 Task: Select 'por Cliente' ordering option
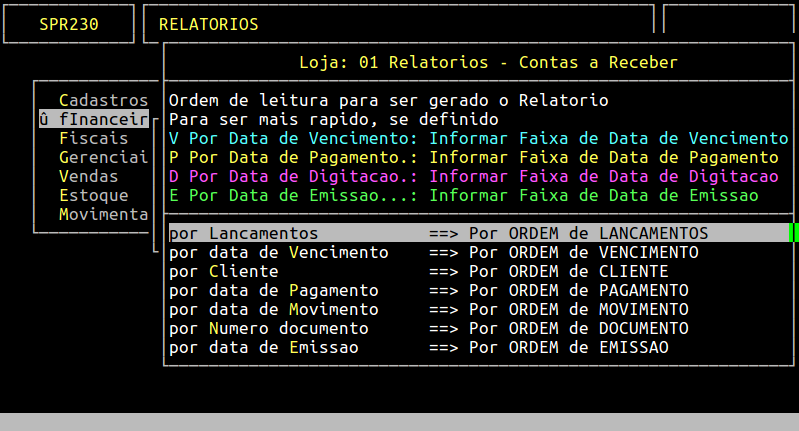pyautogui.click(x=224, y=271)
